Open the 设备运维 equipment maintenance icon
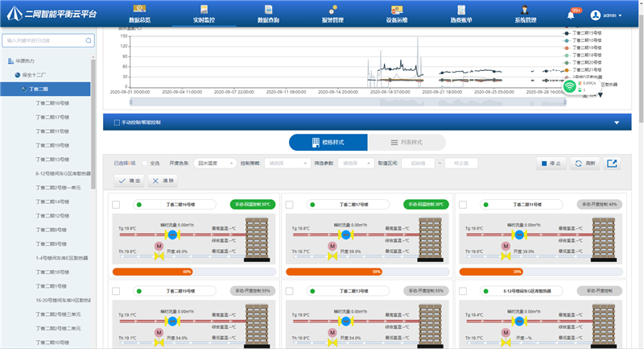 point(397,9)
